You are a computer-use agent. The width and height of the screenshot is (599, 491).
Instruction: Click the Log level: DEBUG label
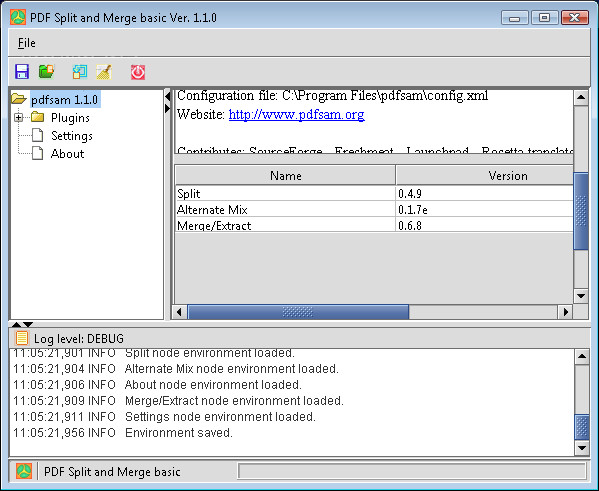(x=79, y=339)
